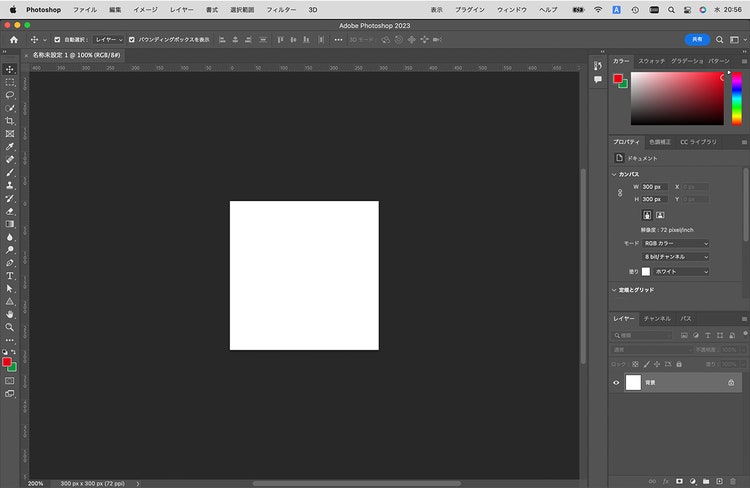Switch to the スウォッチ tab
The height and width of the screenshot is (488, 750).
click(651, 61)
